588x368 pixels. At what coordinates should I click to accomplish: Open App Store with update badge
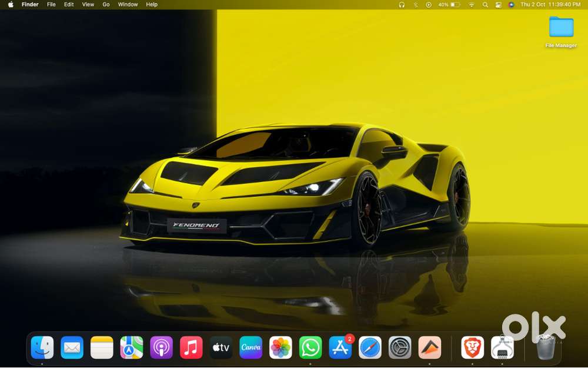pos(340,347)
